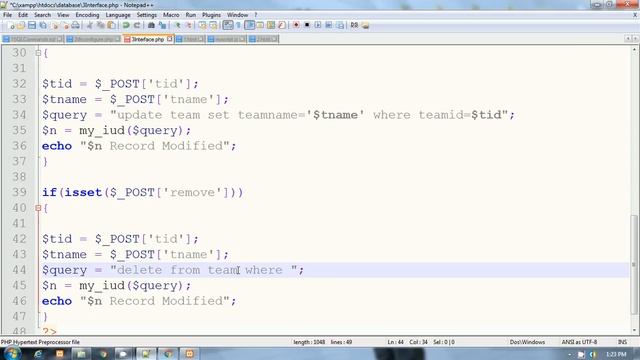Open the Windows Start button
This screenshot has height=360, width=640.
click(x=12, y=353)
